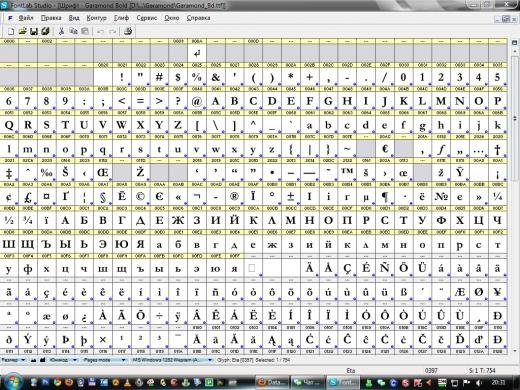The width and height of the screenshot is (520, 390).
Task: Click the volume speaker tray icon
Action: (x=480, y=382)
